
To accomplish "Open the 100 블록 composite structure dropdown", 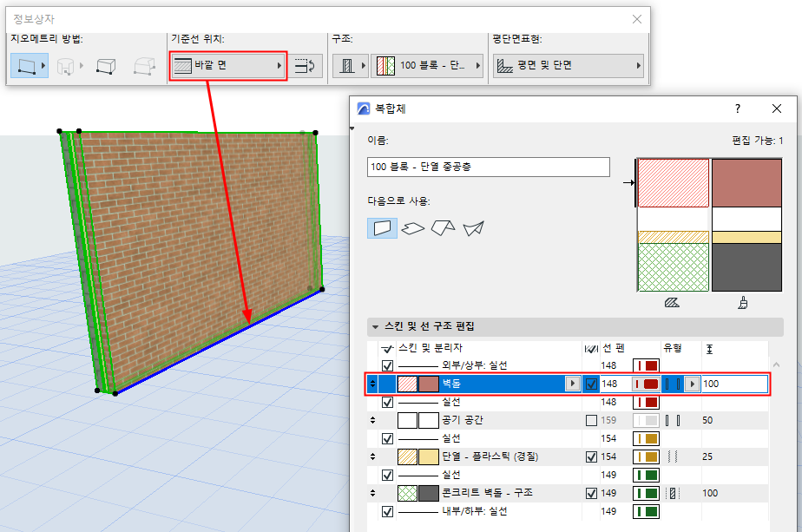I will pos(427,65).
